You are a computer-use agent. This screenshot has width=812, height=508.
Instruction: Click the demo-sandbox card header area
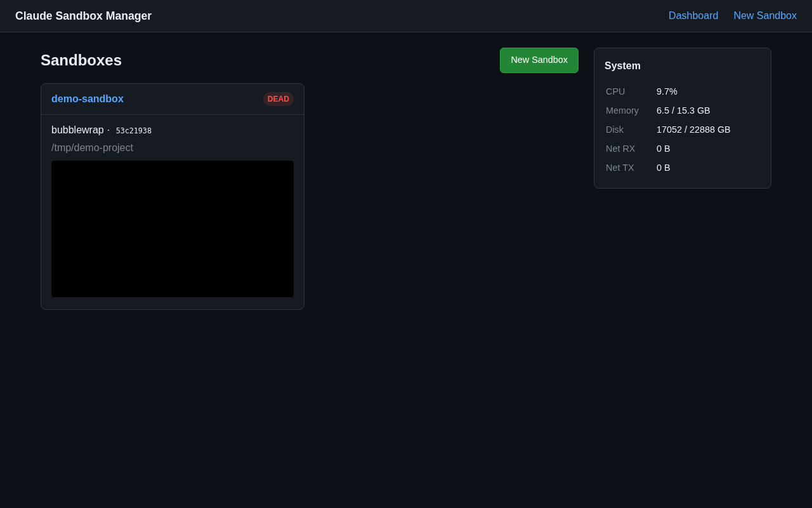point(173,99)
